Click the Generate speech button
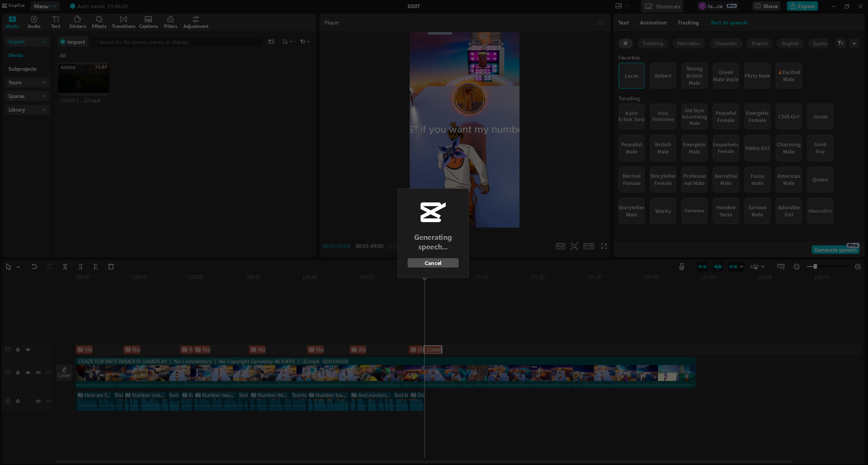Screen dimensions: 868x465 point(835,250)
